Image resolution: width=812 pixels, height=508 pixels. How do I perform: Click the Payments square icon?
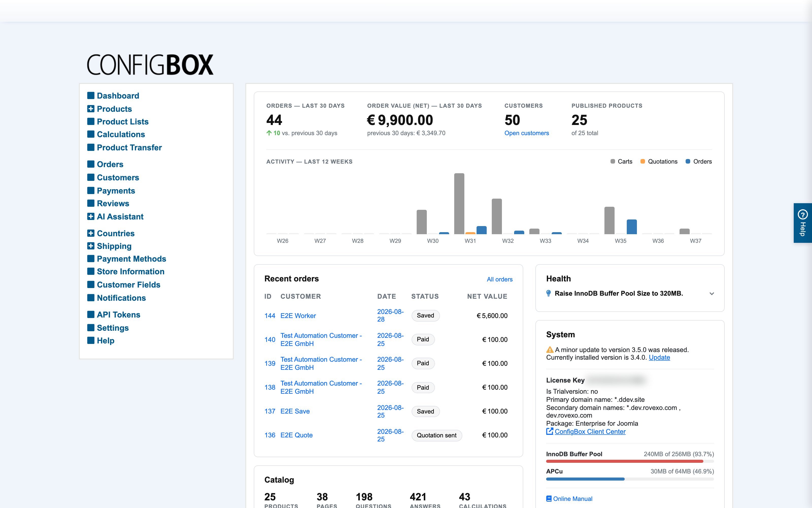(91, 190)
